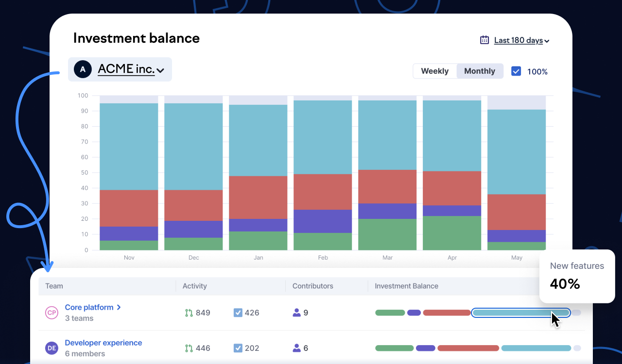Click the task icon next to 202

click(x=238, y=348)
